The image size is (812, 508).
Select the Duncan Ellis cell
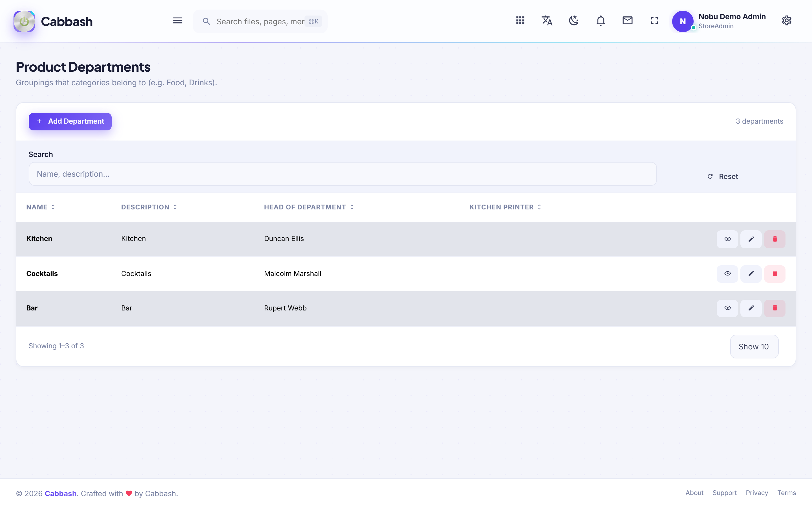[284, 238]
